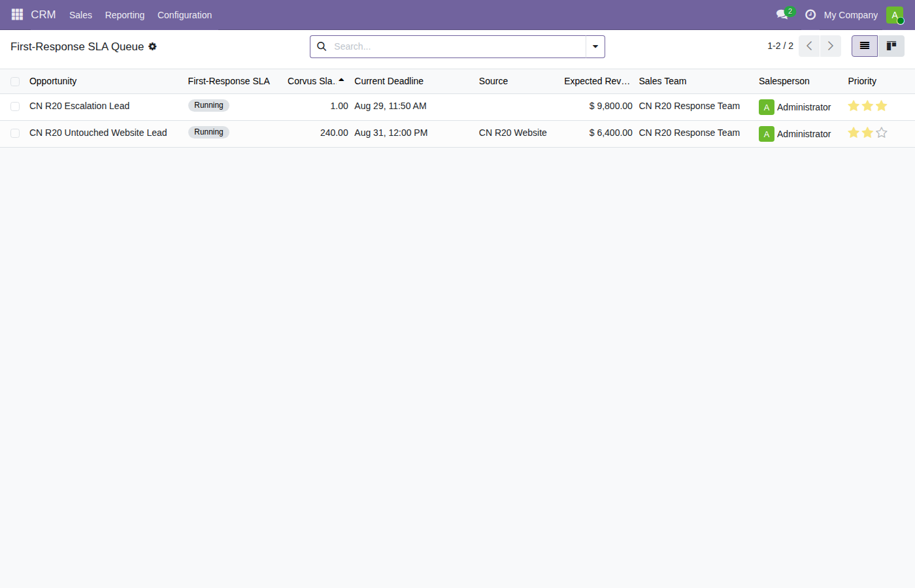Click deadline Aug 31, 12:00 PM
This screenshot has width=915, height=588.
click(391, 133)
